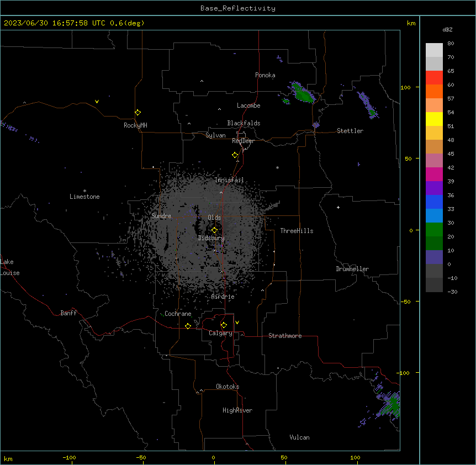This screenshot has width=476, height=465.
Task: Select the slate purple 0-10 dBZ swatch
Action: click(x=434, y=257)
